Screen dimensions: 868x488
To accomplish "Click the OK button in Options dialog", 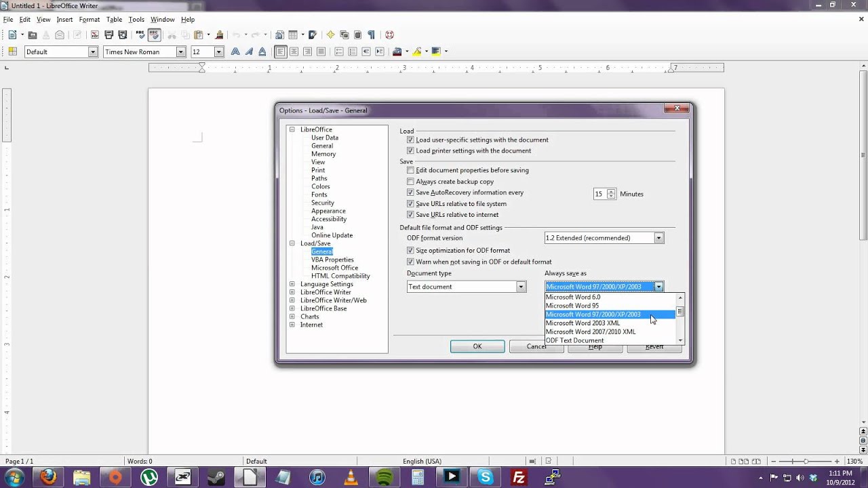I will [x=477, y=346].
